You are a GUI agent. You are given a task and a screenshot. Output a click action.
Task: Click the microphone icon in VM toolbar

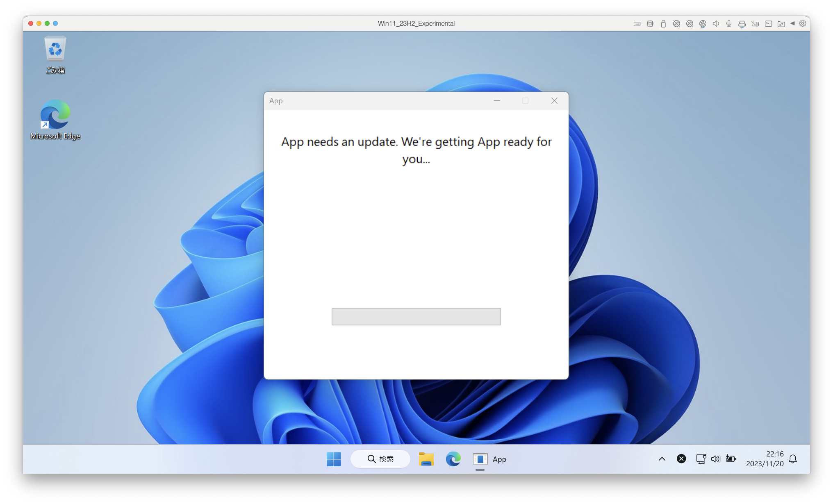(x=729, y=24)
